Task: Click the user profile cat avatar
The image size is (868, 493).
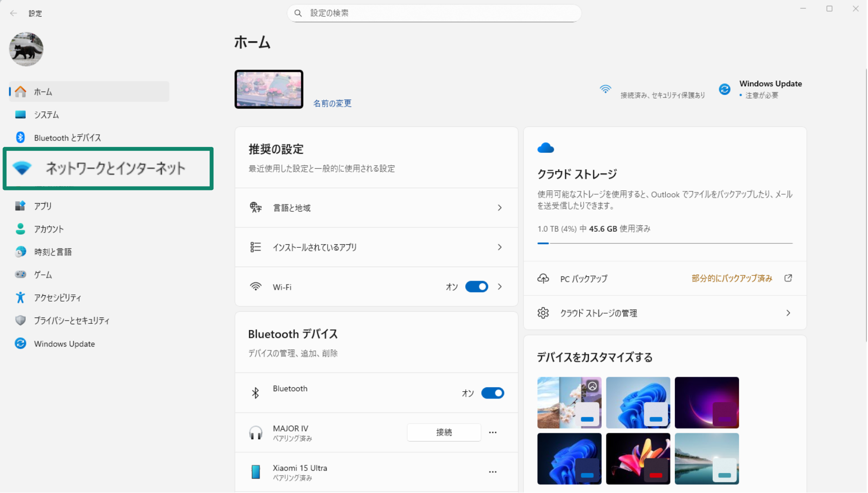Action: (x=26, y=49)
